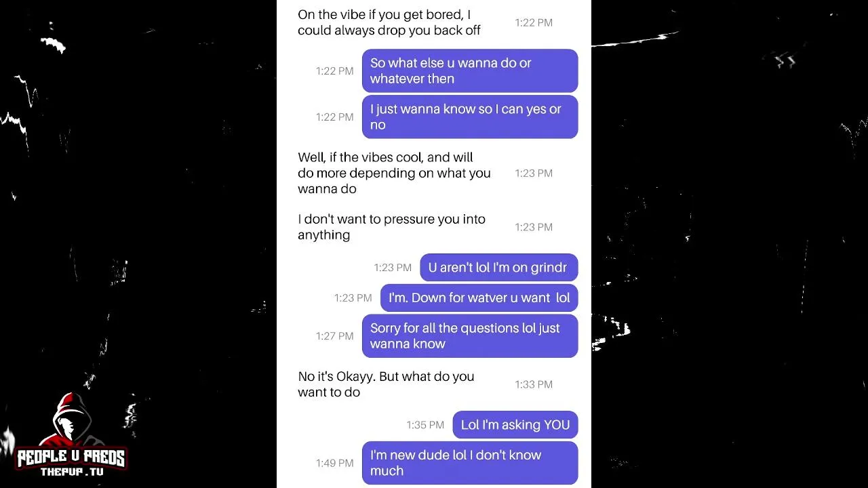Click the 1:33 PM timestamp
Image resolution: width=868 pixels, height=488 pixels.
pos(534,384)
